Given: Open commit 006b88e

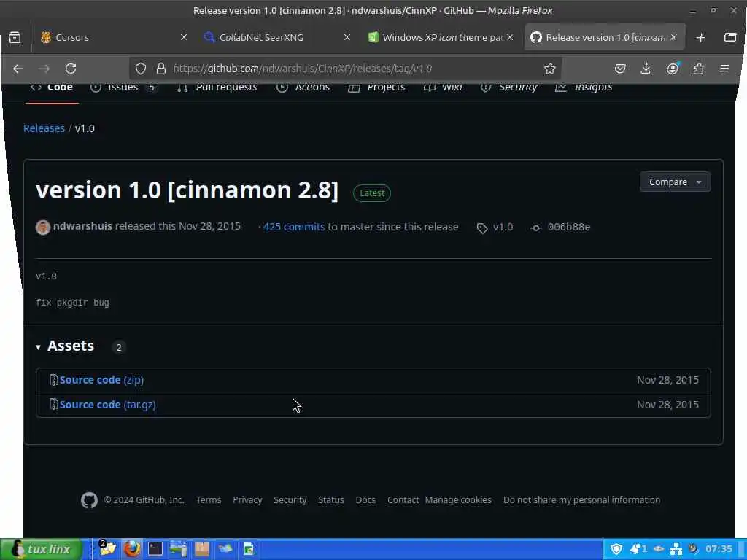Looking at the screenshot, I should 560,227.
